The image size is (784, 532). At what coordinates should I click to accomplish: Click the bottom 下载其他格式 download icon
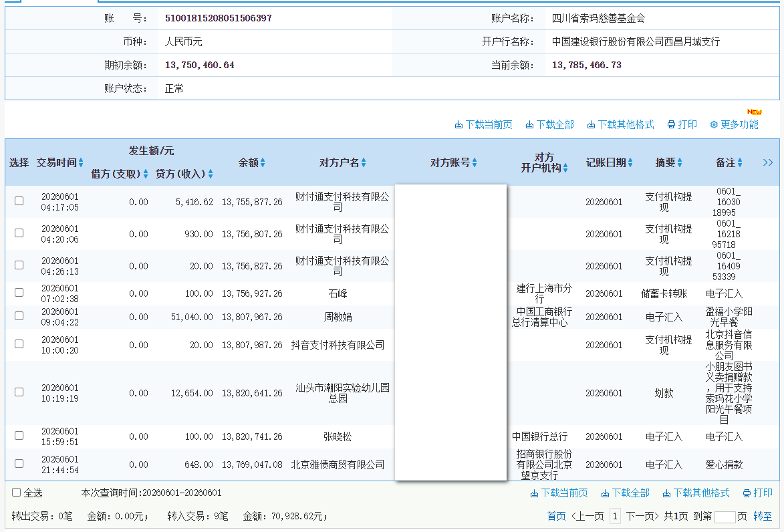(666, 493)
